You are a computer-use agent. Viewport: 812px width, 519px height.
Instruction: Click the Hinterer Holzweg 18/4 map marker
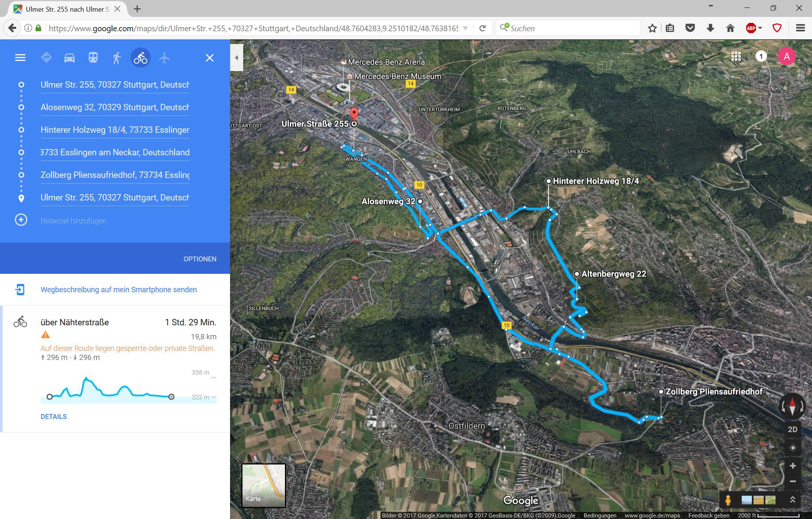coord(548,181)
